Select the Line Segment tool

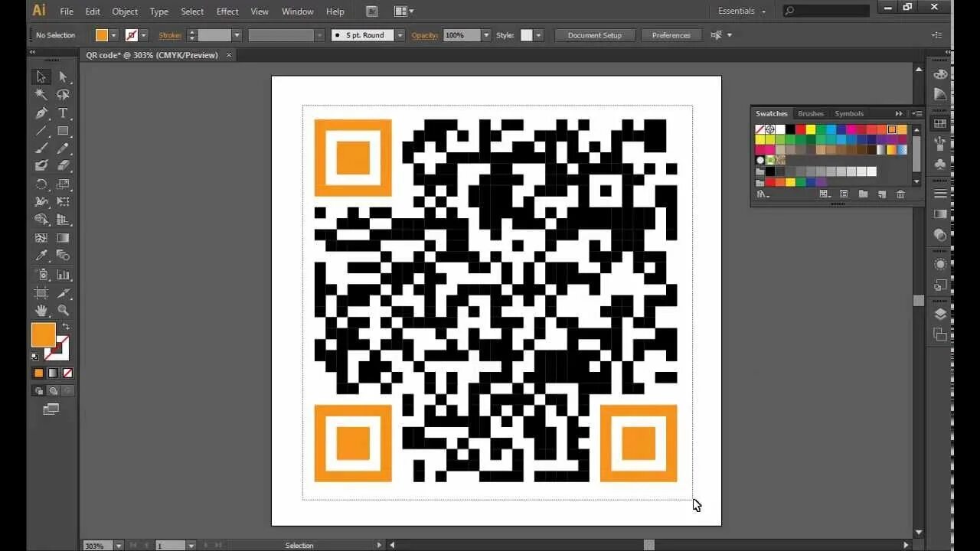point(41,131)
